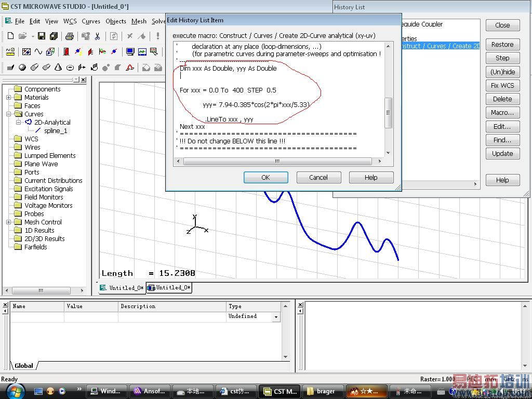Click OK in Edit History List Item
Screen dimensions: 532x399
(x=265, y=178)
